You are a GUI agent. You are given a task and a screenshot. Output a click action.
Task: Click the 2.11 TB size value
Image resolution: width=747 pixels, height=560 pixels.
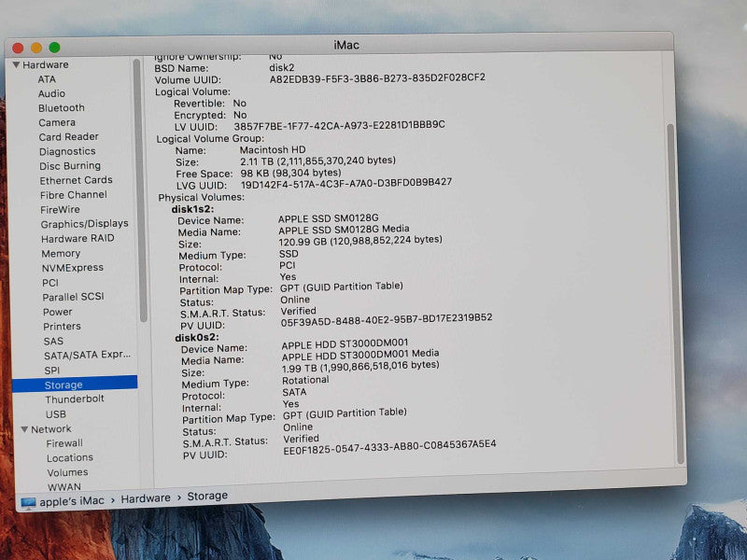click(x=317, y=161)
